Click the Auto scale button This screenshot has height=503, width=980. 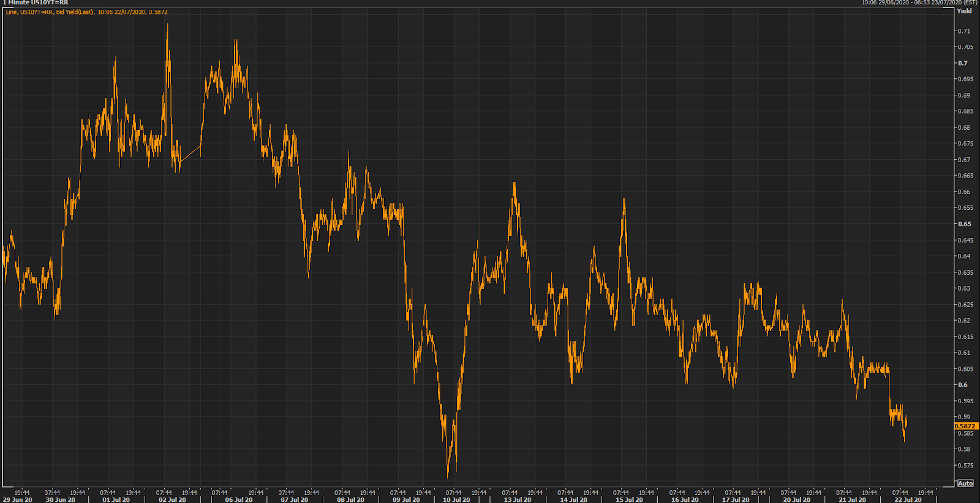(x=965, y=483)
